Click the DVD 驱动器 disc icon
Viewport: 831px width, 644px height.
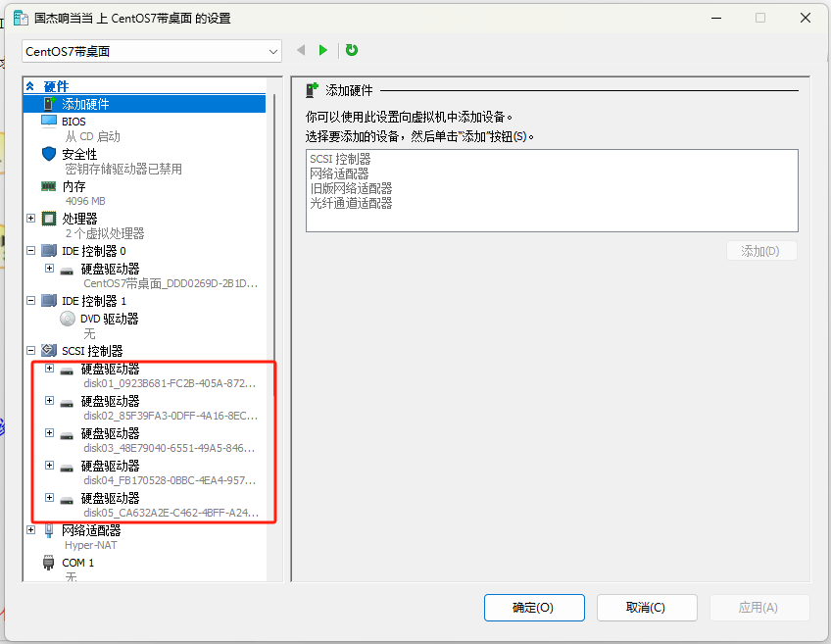tap(68, 319)
